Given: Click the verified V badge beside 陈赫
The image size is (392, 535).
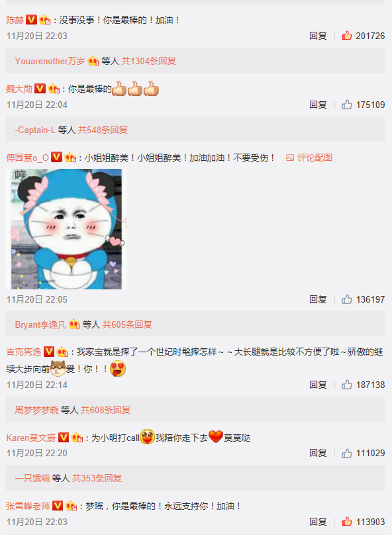Looking at the screenshot, I should pyautogui.click(x=31, y=19).
